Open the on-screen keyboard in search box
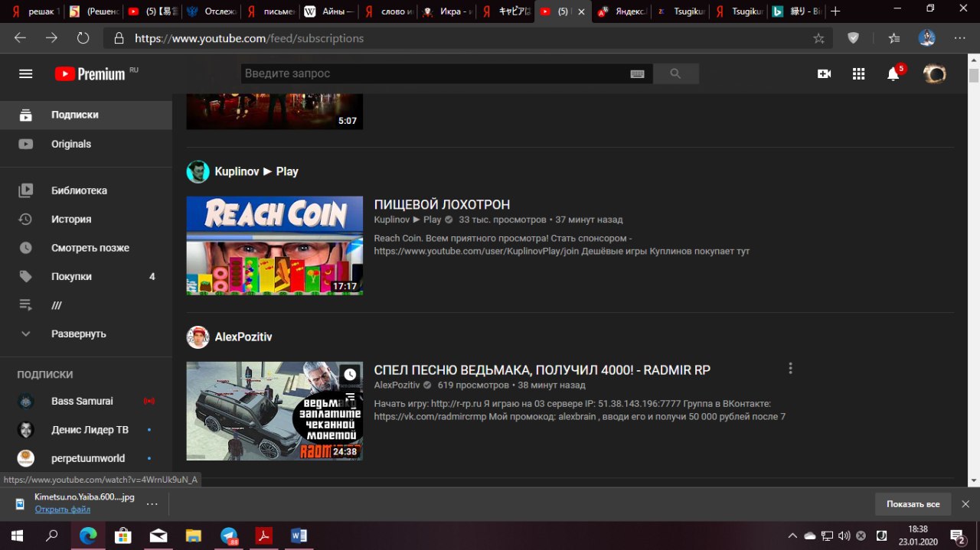The image size is (980, 550). [637, 73]
